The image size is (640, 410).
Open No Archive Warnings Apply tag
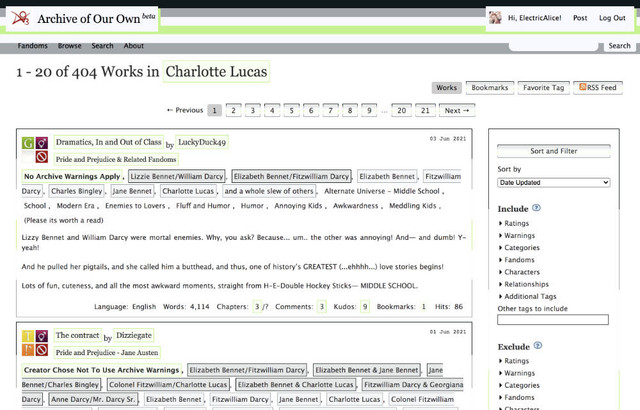72,176
